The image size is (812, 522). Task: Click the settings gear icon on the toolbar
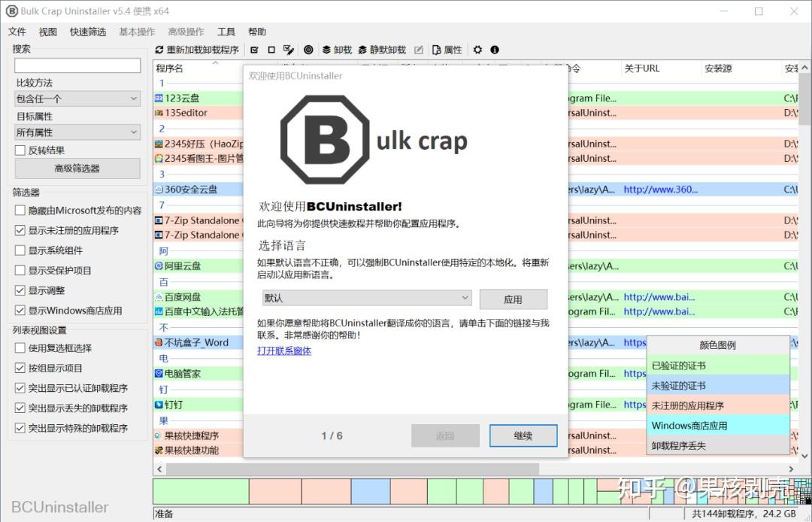pos(477,50)
